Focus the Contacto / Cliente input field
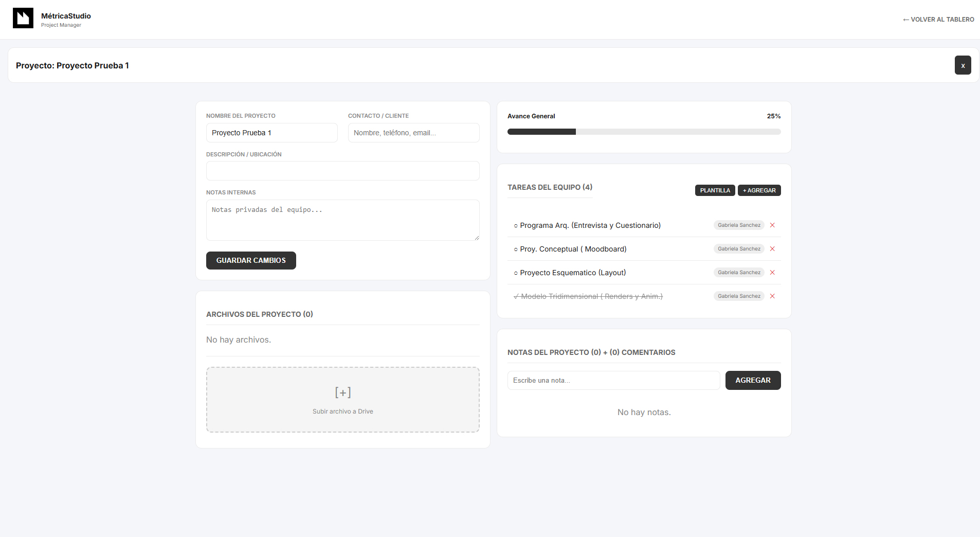Screen dimensions: 980x537 [x=413, y=133]
